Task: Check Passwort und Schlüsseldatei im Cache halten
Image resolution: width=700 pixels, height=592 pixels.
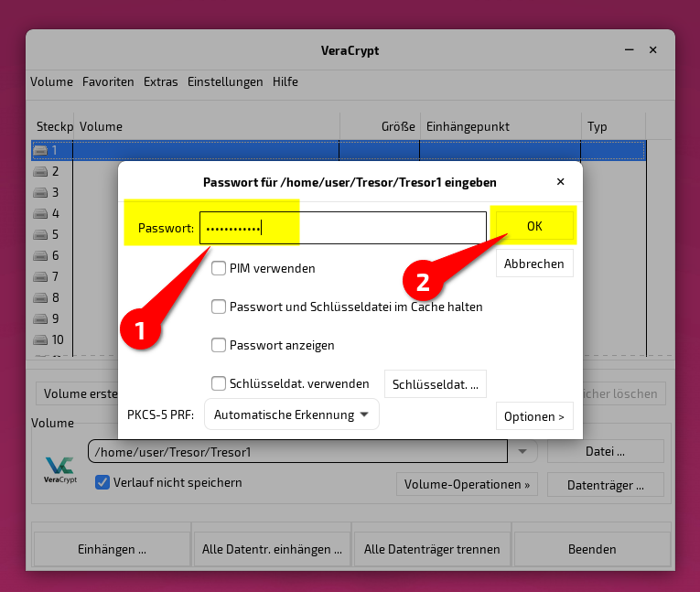Action: pyautogui.click(x=219, y=307)
